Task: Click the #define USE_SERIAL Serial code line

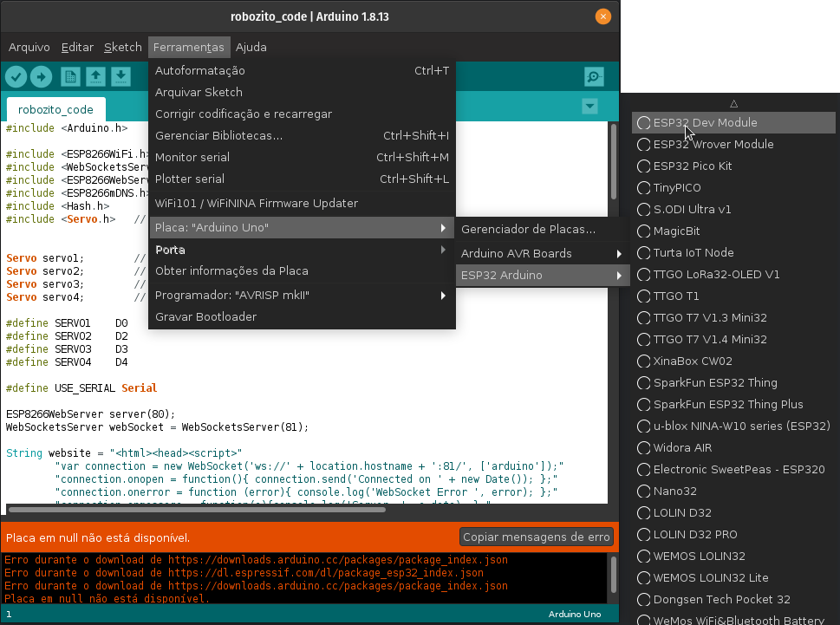Action: 81,388
